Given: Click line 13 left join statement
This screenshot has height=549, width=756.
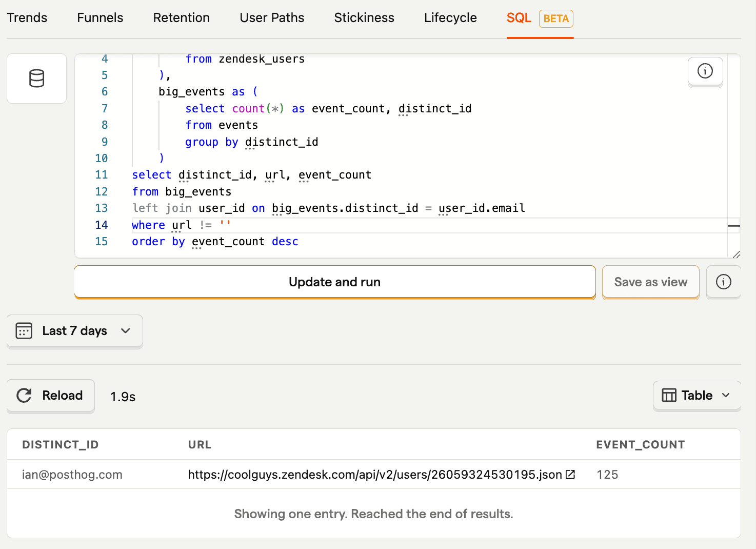Looking at the screenshot, I should 329,208.
